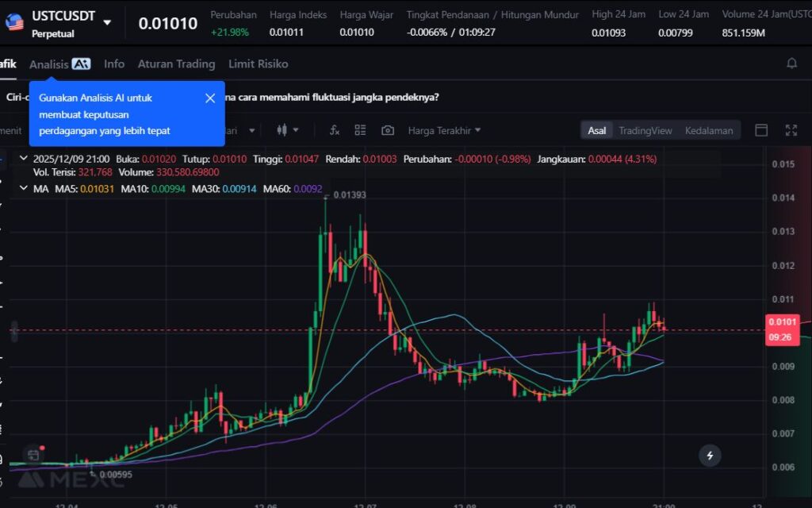Open the USTCUSDT pair selector dropdown
812x508 pixels.
[x=107, y=22]
